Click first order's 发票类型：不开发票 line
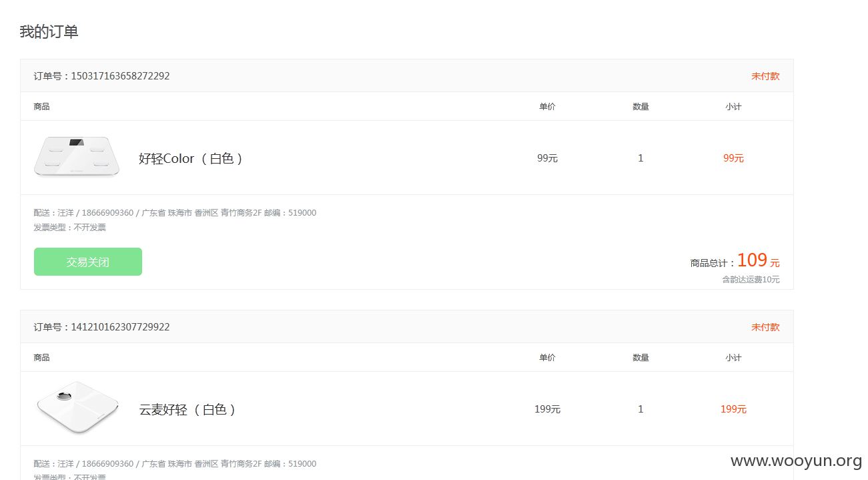The height and width of the screenshot is (480, 868). pyautogui.click(x=69, y=228)
